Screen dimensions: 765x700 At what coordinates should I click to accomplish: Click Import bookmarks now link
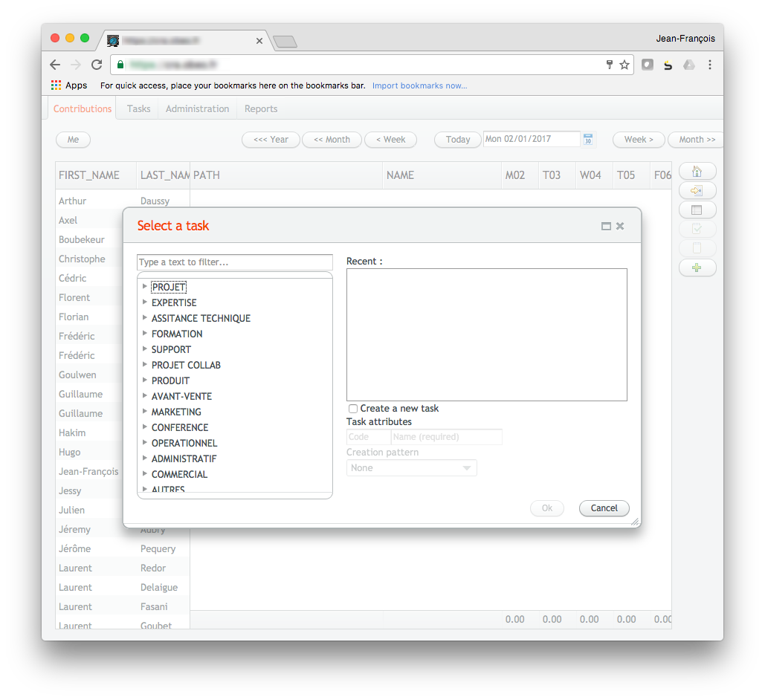(419, 86)
